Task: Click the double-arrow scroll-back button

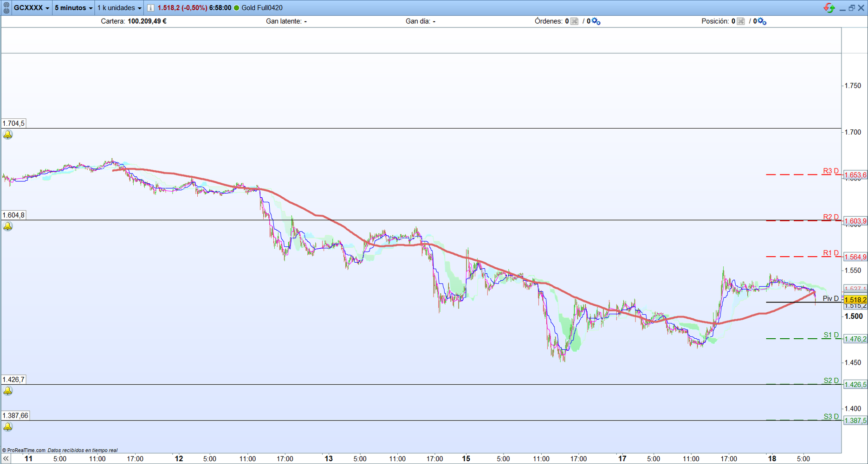Action: pos(6,458)
